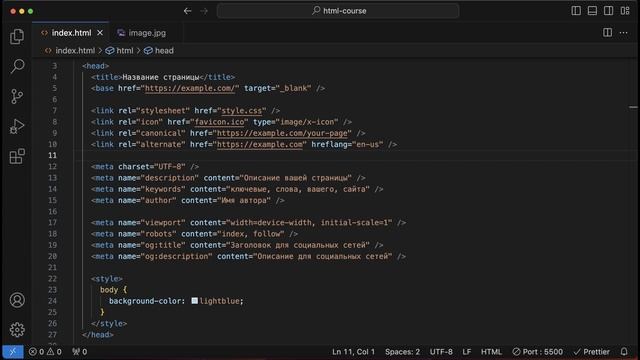
Task: Click the html-course search command center
Action: [338, 11]
